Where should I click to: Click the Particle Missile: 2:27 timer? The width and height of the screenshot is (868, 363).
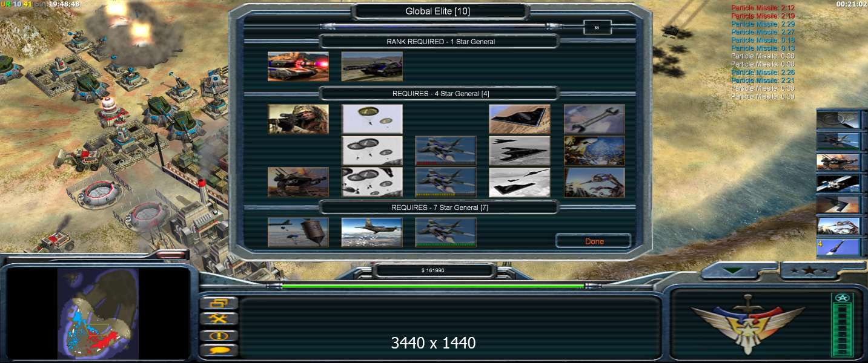pyautogui.click(x=763, y=32)
